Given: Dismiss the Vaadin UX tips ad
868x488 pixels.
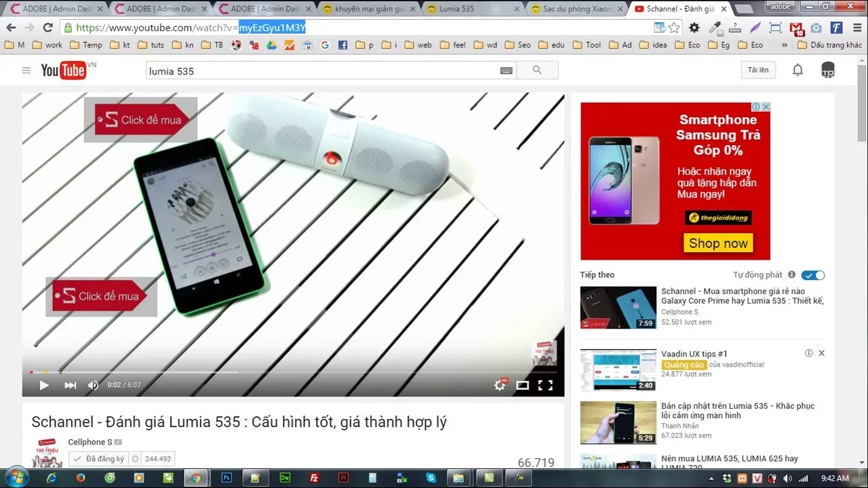Looking at the screenshot, I should [x=821, y=353].
